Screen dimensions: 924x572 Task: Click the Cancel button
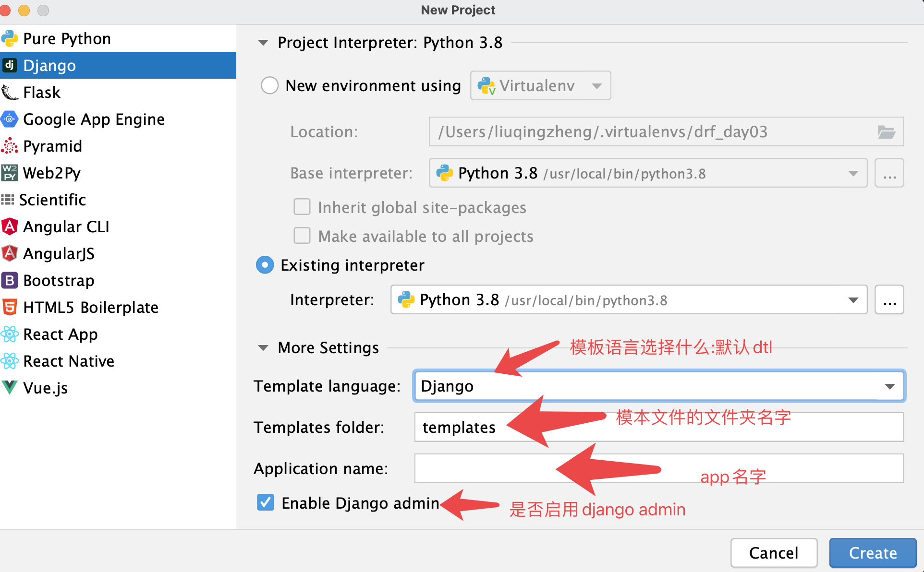(773, 553)
